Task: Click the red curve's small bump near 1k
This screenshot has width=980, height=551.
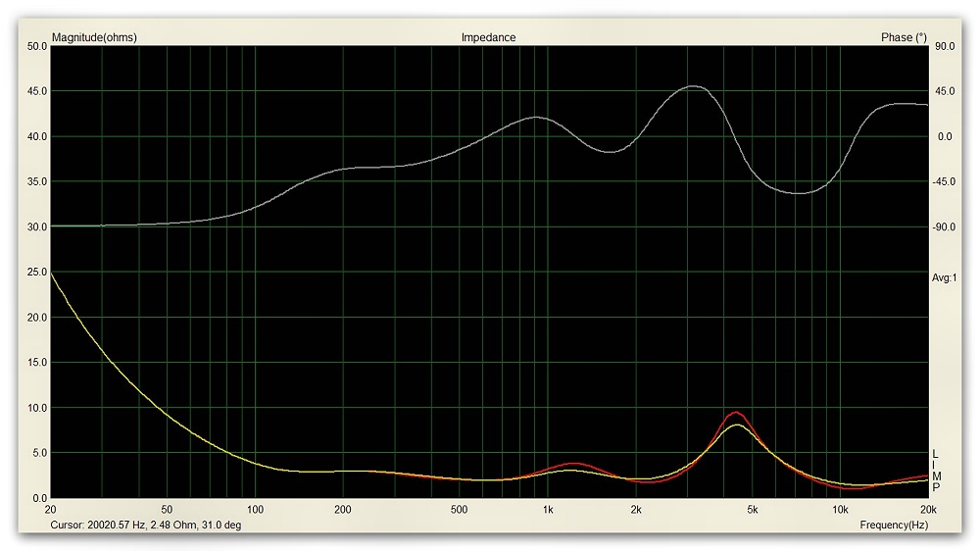Action: click(572, 463)
